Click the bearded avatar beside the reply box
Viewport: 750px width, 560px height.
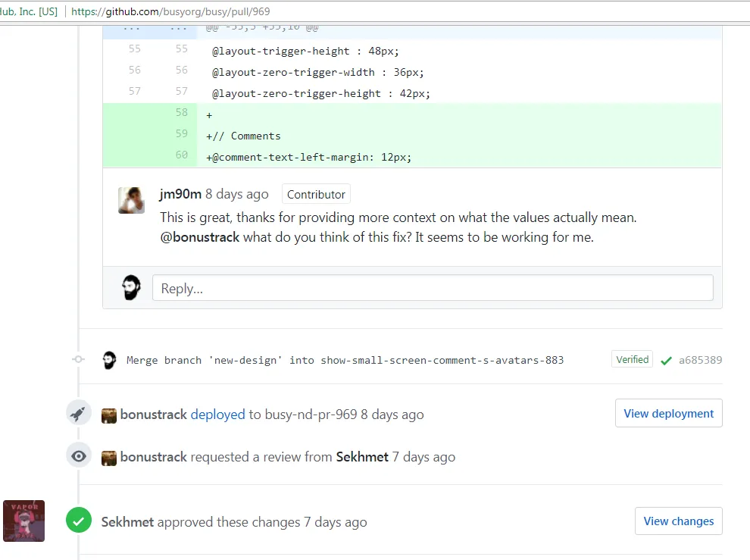[x=131, y=288]
